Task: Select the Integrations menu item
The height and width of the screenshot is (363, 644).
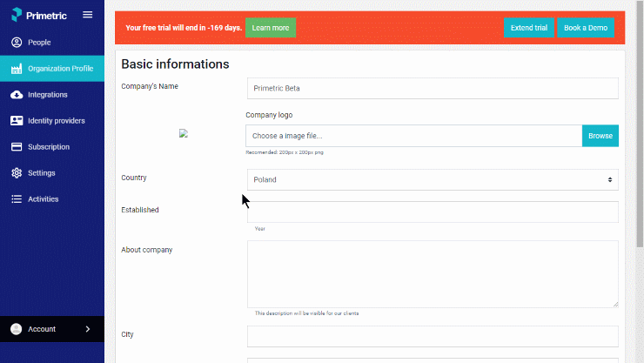Action: click(52, 95)
